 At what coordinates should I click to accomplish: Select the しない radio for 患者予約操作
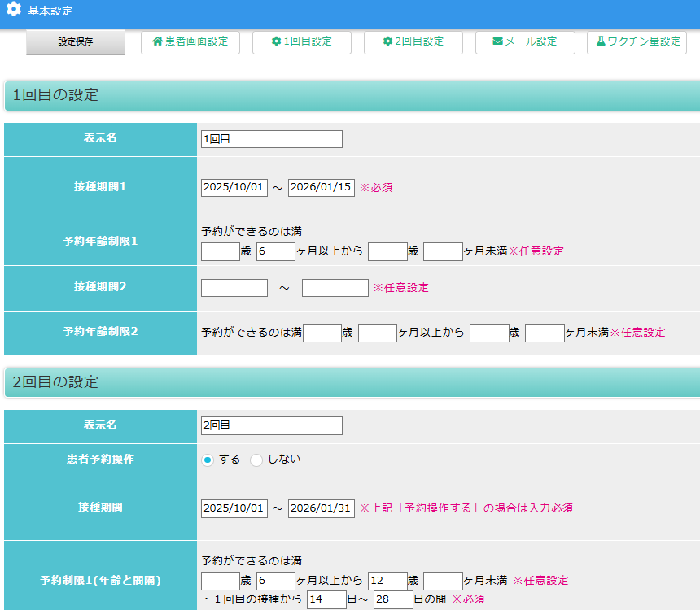point(256,460)
